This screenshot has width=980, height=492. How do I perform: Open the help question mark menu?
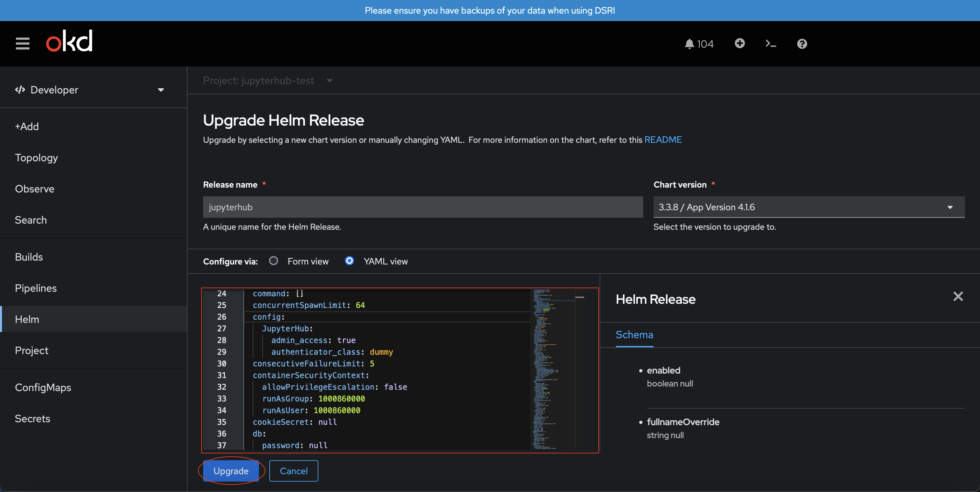802,44
